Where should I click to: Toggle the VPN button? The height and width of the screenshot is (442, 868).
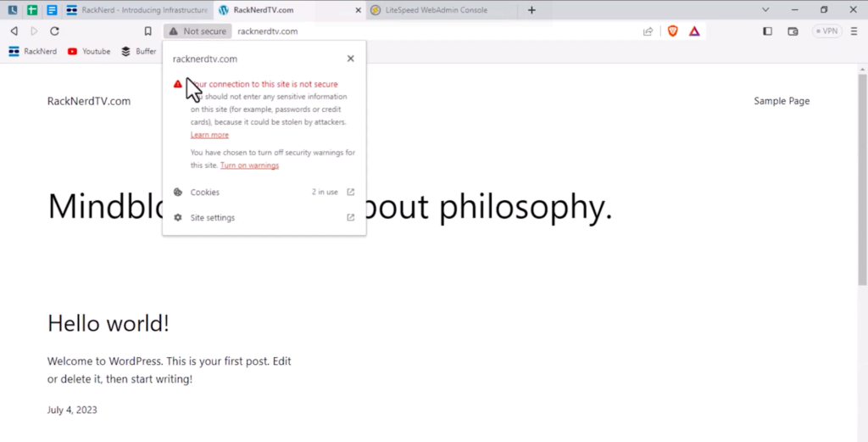(x=827, y=31)
